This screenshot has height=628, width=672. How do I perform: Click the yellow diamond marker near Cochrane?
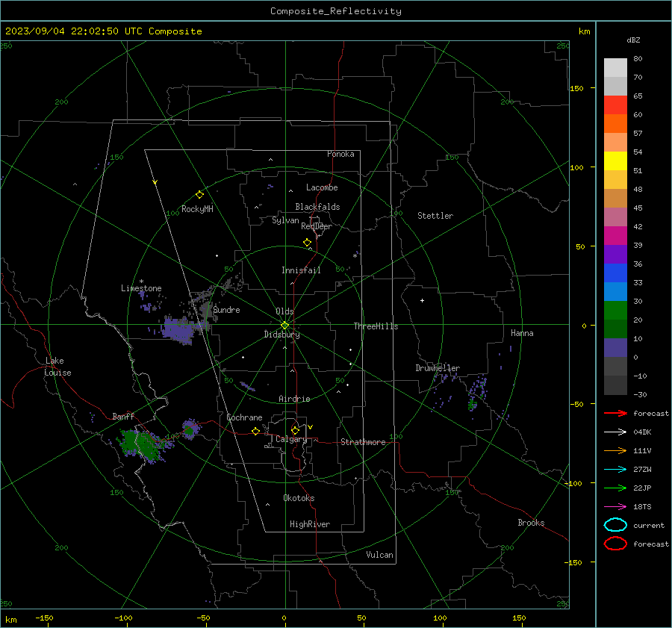(x=256, y=432)
